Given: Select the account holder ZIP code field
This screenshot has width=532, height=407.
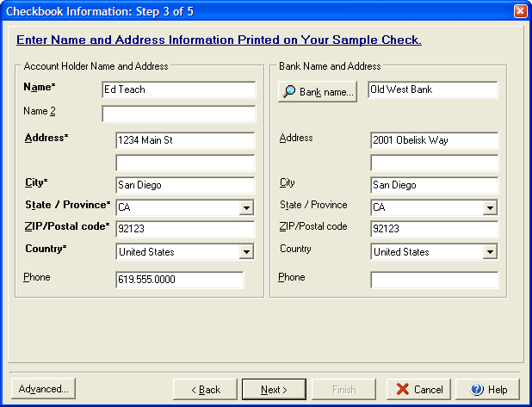Looking at the screenshot, I should [x=185, y=230].
